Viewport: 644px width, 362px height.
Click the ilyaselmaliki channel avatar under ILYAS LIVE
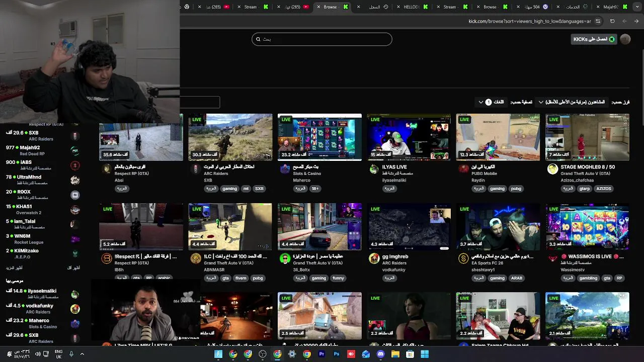tap(374, 169)
